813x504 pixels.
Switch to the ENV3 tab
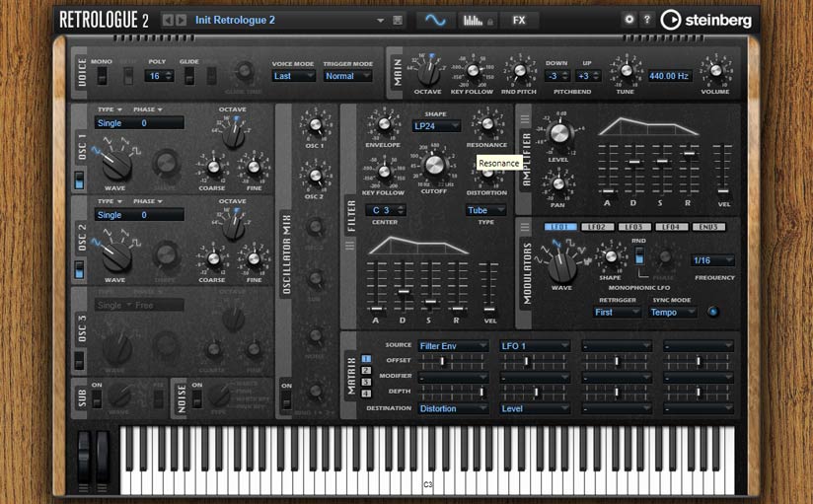click(x=708, y=227)
